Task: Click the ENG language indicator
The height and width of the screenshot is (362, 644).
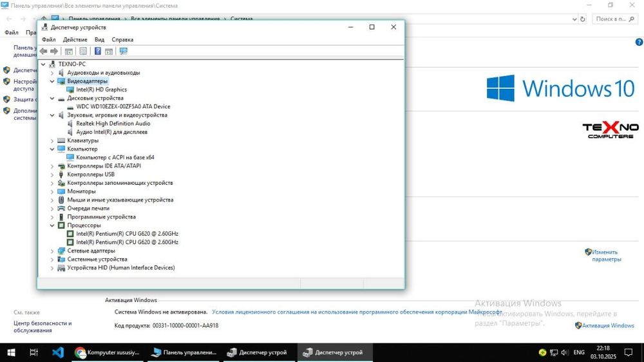Action: point(579,352)
